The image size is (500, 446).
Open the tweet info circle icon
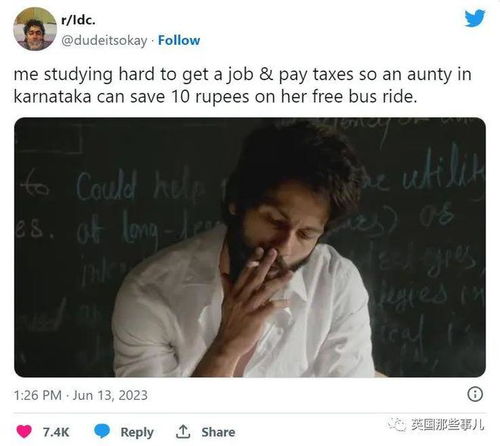tap(475, 394)
